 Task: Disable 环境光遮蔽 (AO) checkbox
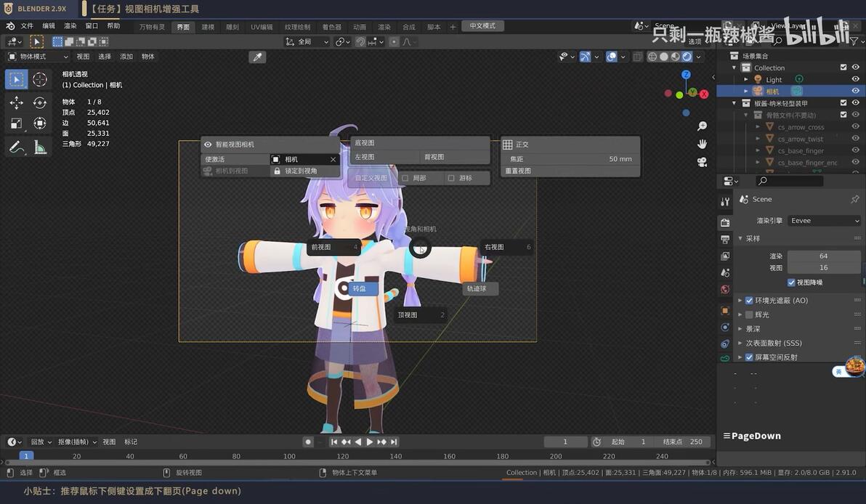749,301
